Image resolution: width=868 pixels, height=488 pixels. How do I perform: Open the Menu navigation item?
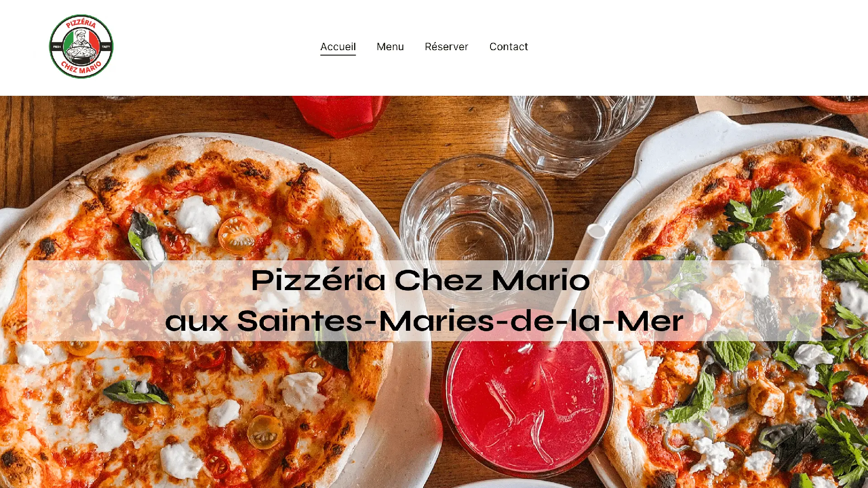390,47
